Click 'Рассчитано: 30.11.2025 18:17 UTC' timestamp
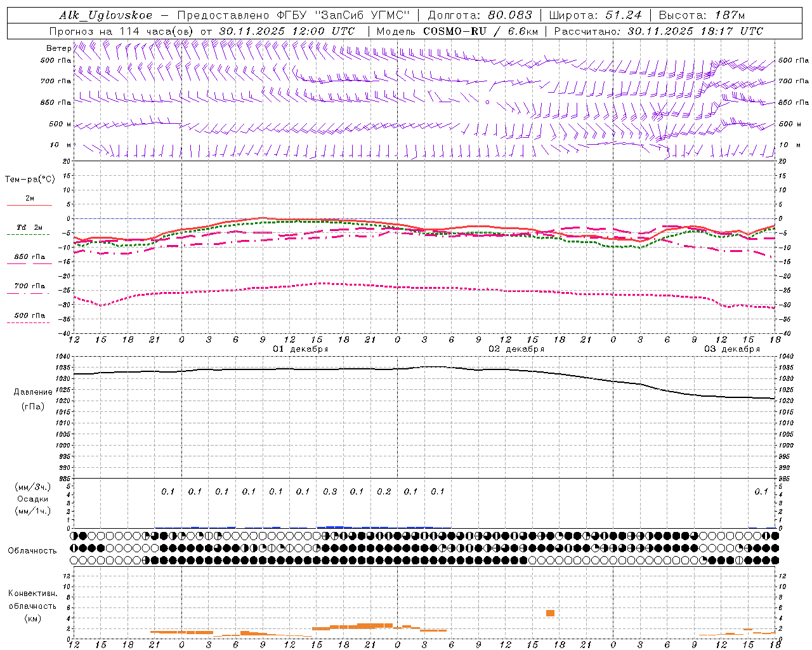Screen dimensions: 812x650 pos(658,31)
